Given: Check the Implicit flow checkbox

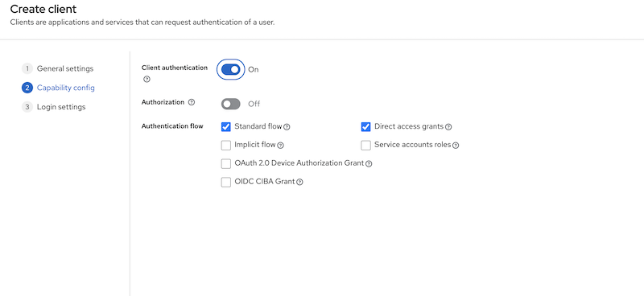Looking at the screenshot, I should [226, 146].
